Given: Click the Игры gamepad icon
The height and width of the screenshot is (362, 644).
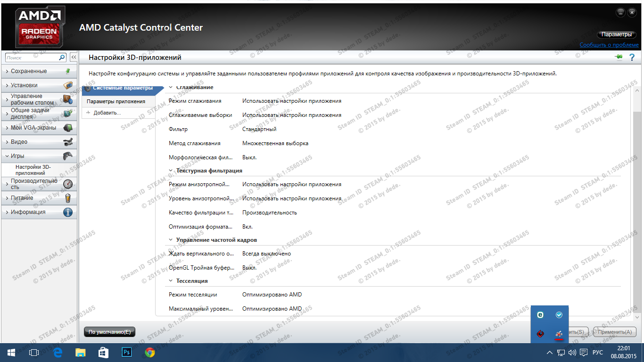Looking at the screenshot, I should coord(68,156).
